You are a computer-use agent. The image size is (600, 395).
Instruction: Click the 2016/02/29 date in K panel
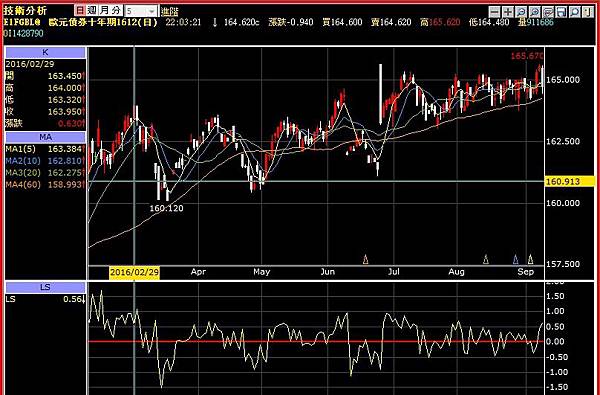pos(30,64)
